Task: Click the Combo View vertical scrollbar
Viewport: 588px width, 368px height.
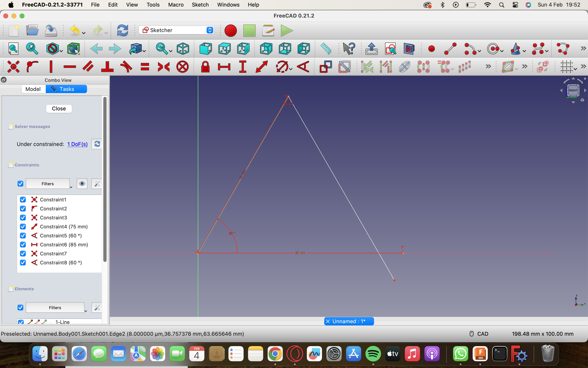Action: point(105,179)
